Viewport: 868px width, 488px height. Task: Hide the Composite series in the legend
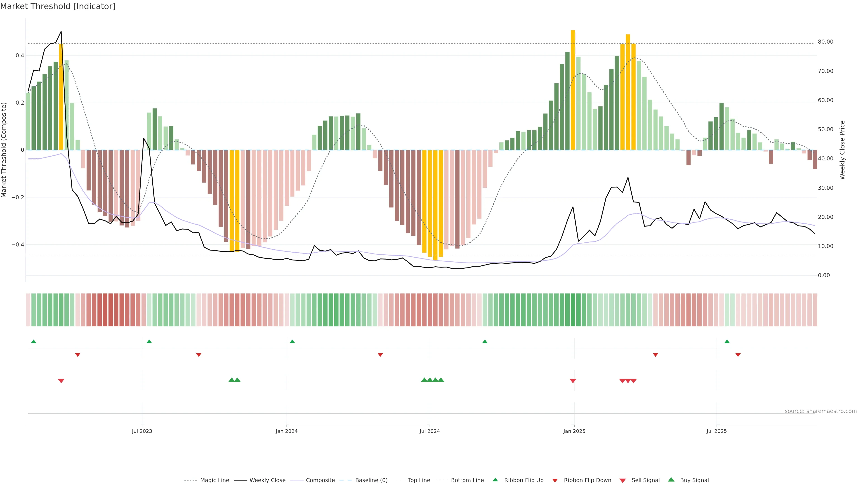coord(320,480)
